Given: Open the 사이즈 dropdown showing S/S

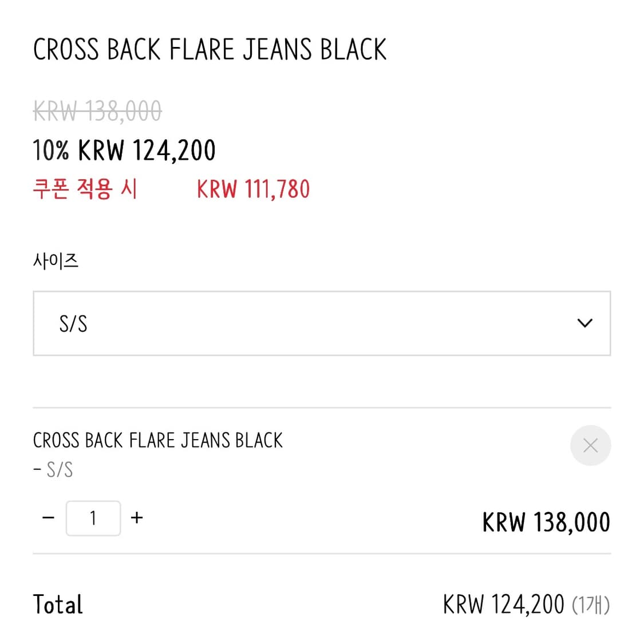Looking at the screenshot, I should (322, 323).
